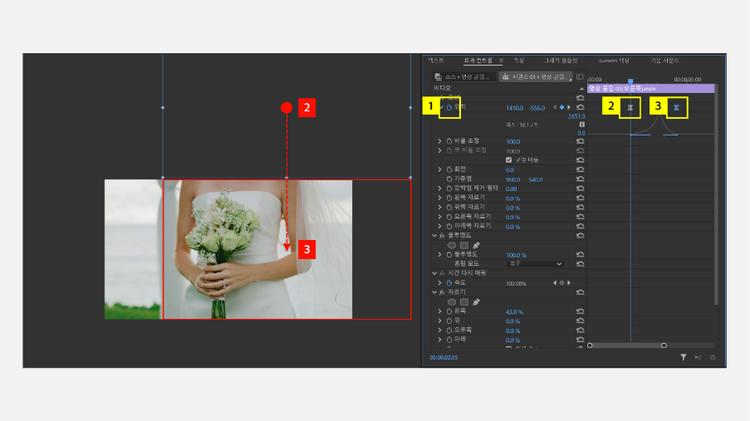Toggle the fx switch of 자르기 effect
Image resolution: width=750 pixels, height=421 pixels.
point(442,292)
